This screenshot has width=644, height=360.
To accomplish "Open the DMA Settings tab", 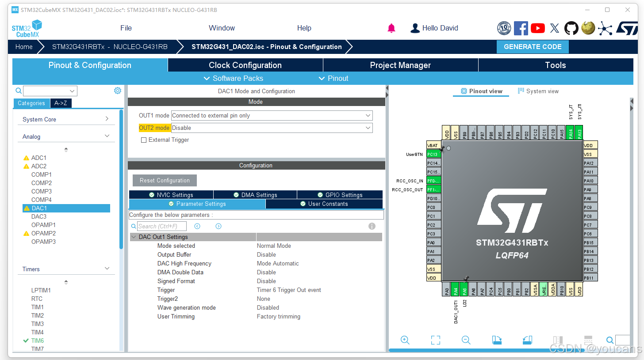I will [255, 195].
